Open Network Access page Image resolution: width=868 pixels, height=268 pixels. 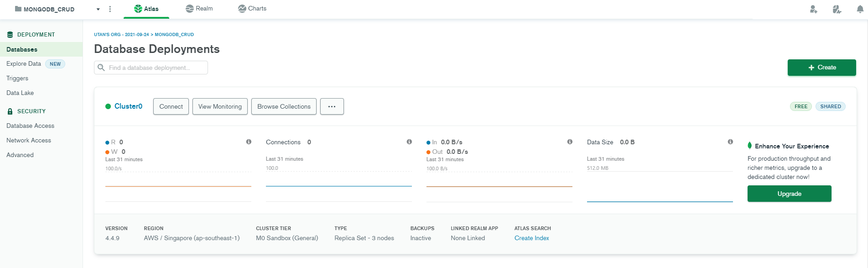(29, 141)
